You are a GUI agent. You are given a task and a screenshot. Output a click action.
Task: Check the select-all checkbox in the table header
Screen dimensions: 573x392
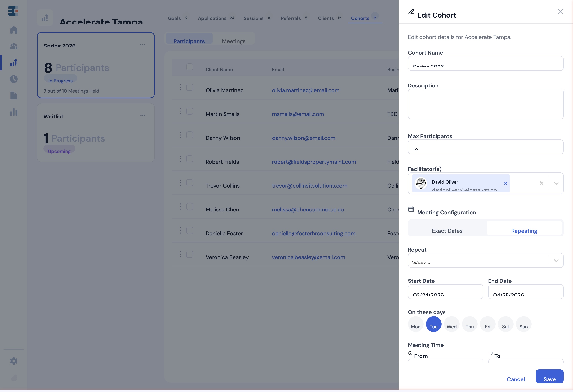[x=190, y=67]
